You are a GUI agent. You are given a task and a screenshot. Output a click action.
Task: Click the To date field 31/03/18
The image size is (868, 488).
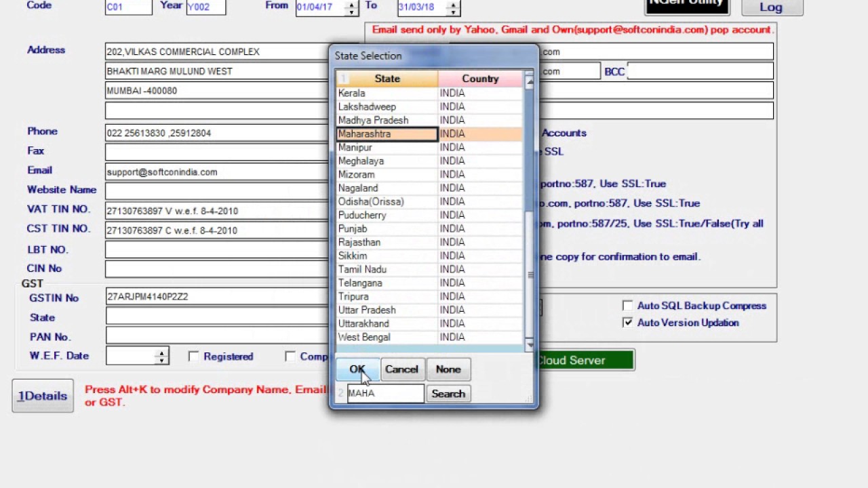422,7
